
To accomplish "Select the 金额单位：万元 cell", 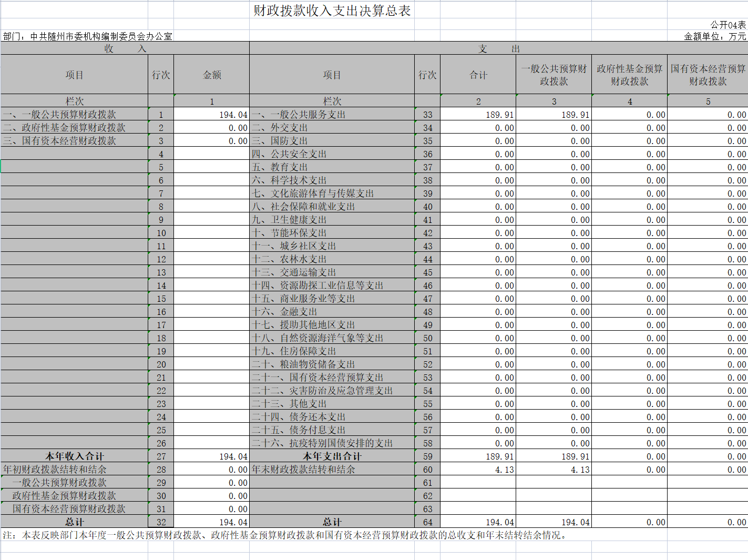I will point(714,36).
